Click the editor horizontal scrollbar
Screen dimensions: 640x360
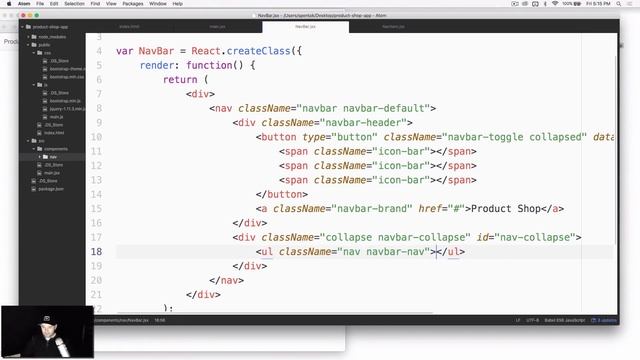[276, 313]
